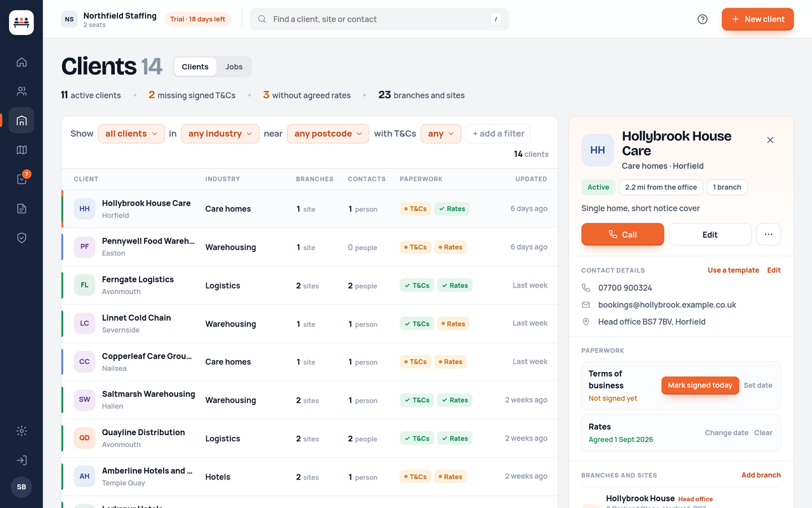
Task: Open the three-dots more actions button
Action: (x=768, y=234)
